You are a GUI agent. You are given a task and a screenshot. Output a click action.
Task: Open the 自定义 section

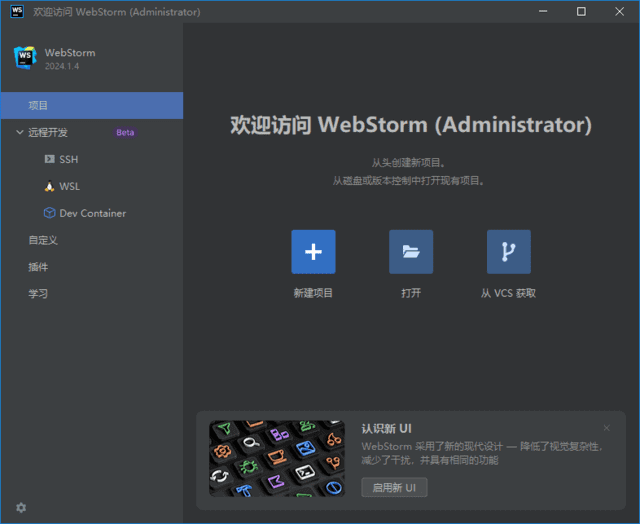point(43,240)
